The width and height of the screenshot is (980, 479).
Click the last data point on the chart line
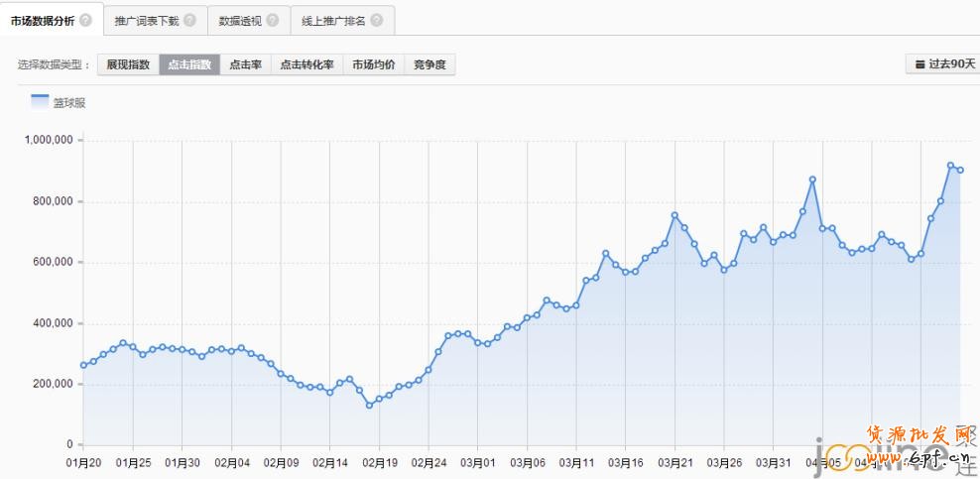coord(960,170)
